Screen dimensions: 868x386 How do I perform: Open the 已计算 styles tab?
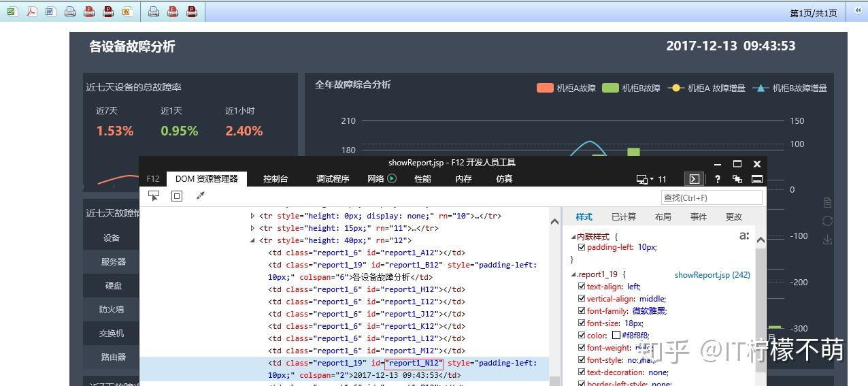tap(623, 216)
